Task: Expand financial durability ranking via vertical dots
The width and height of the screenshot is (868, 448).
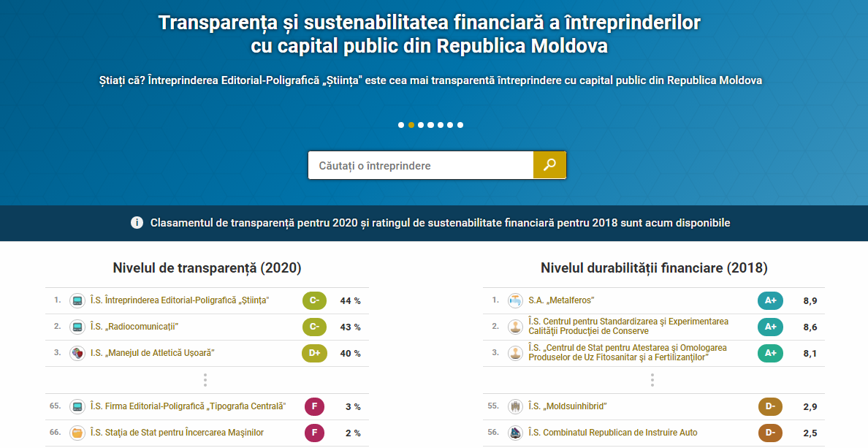Action: point(652,380)
